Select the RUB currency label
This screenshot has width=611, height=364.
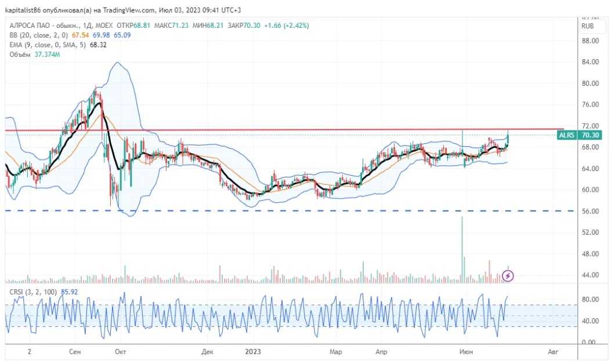[587, 26]
